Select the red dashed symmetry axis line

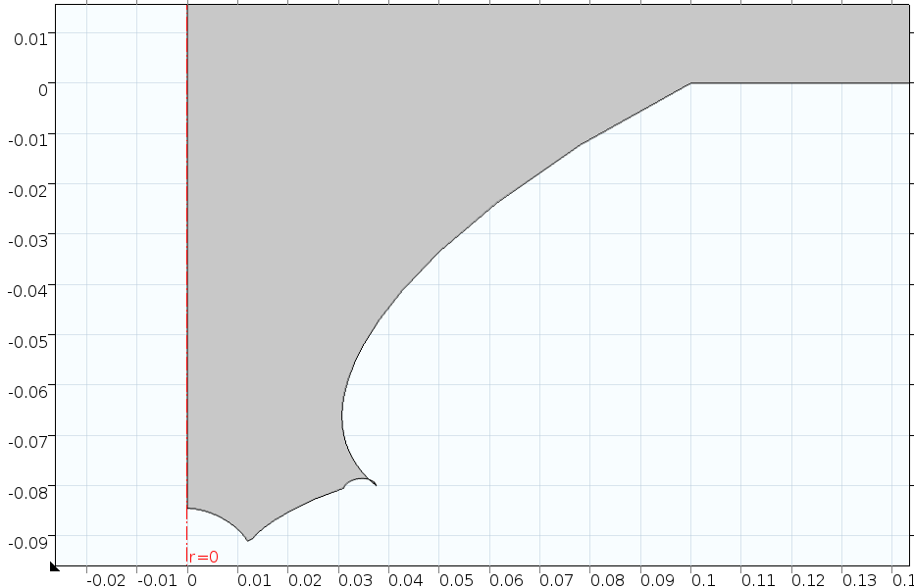click(x=187, y=284)
